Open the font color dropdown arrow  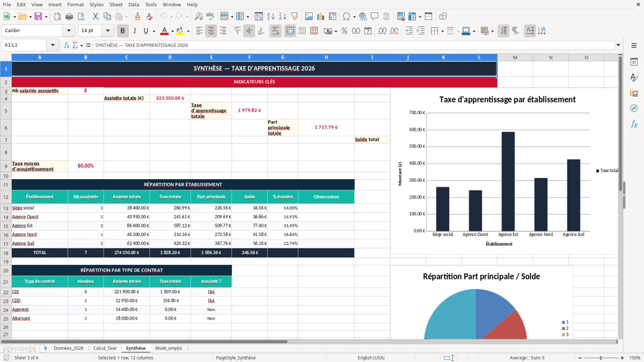click(172, 31)
